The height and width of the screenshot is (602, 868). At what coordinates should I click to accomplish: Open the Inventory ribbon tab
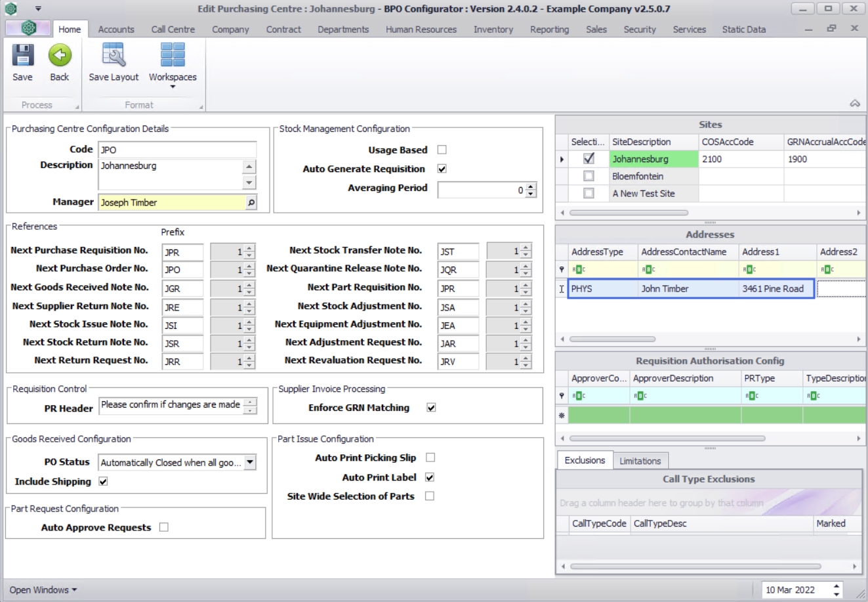[493, 30]
